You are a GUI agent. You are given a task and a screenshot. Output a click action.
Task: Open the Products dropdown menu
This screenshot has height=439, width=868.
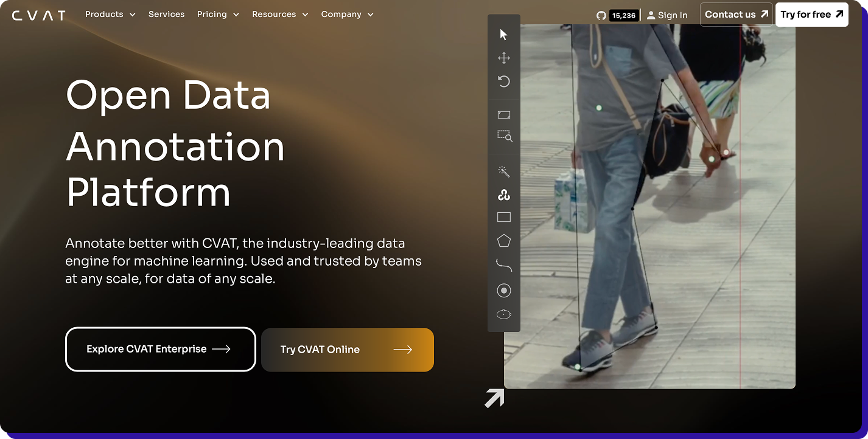[110, 14]
